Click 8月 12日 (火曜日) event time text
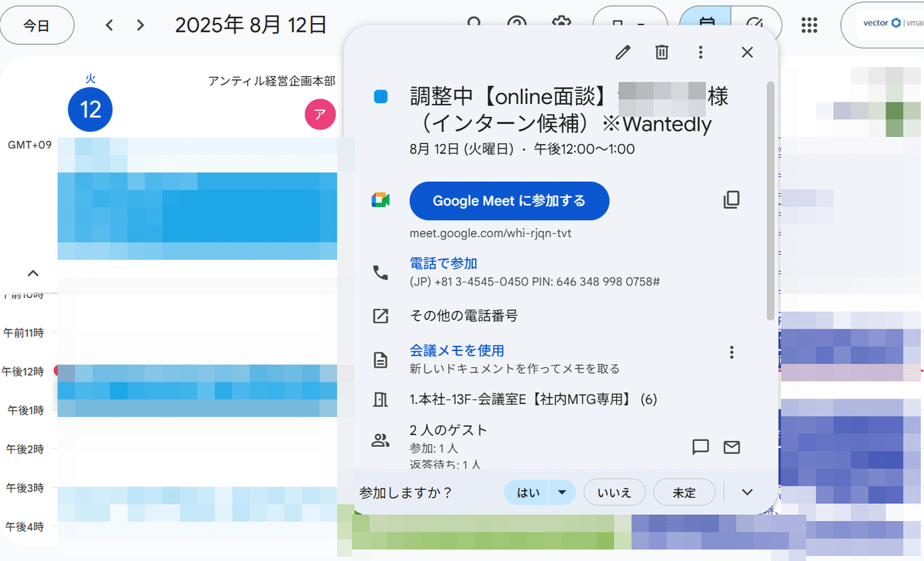Image resolution: width=924 pixels, height=561 pixels. [523, 149]
